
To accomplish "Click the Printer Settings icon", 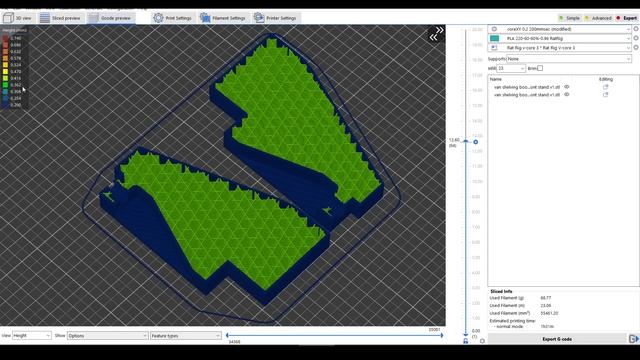I will 259,18.
